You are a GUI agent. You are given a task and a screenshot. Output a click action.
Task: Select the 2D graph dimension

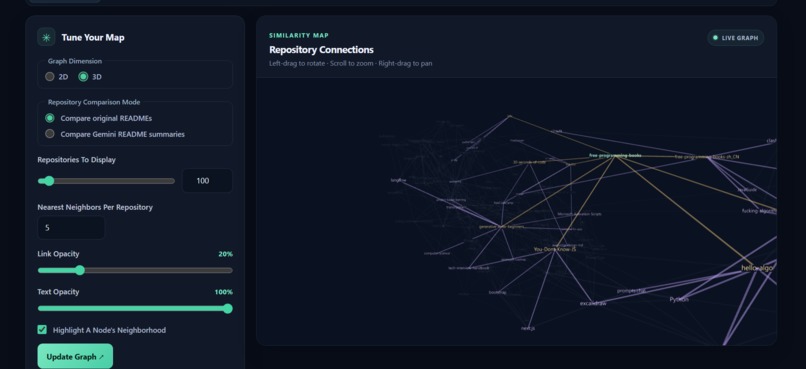[50, 77]
